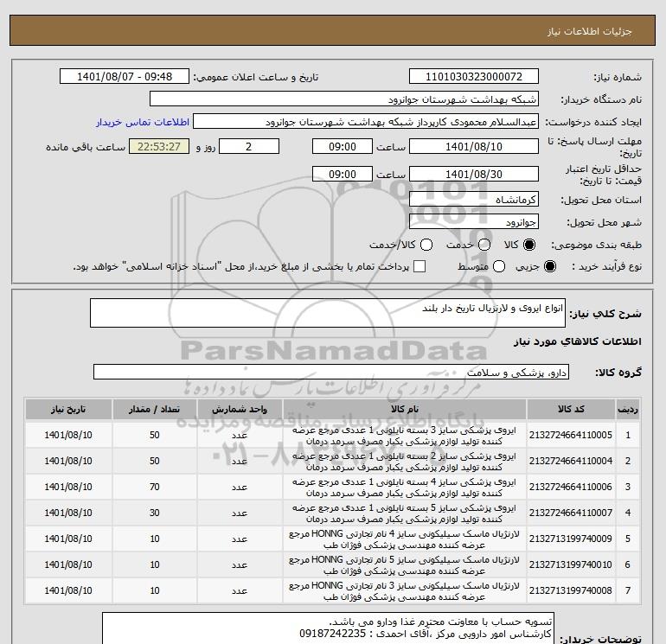Click product code 2132713199740010
This screenshot has height=644, width=666.
click(x=571, y=564)
